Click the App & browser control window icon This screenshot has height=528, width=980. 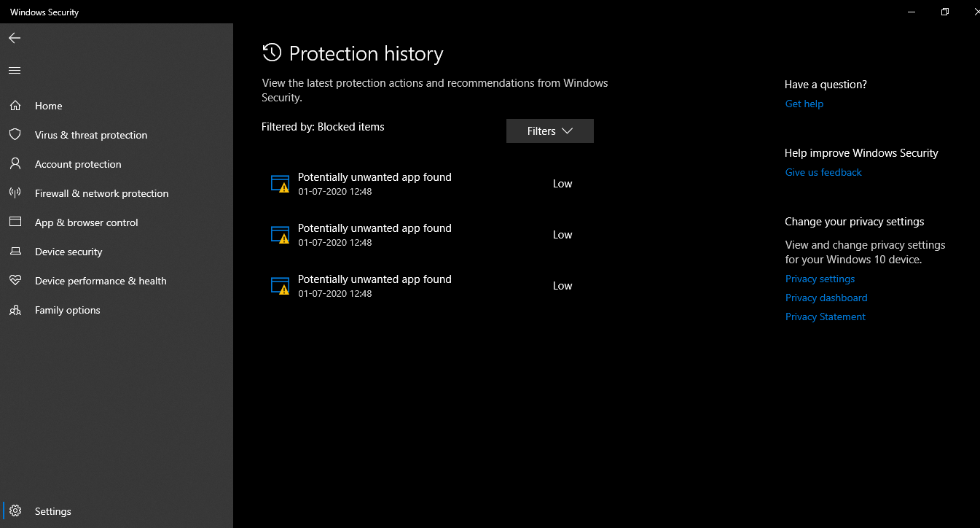tap(15, 222)
